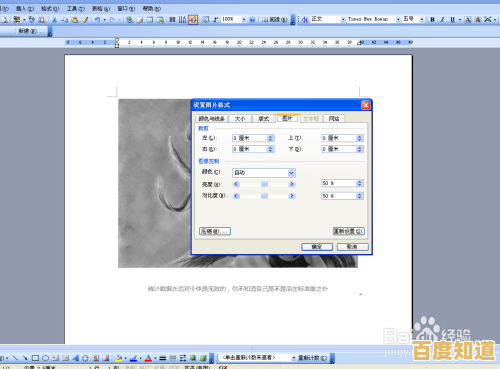
Task: Open the 颜色 自动 color dropdown
Action: coord(291,173)
